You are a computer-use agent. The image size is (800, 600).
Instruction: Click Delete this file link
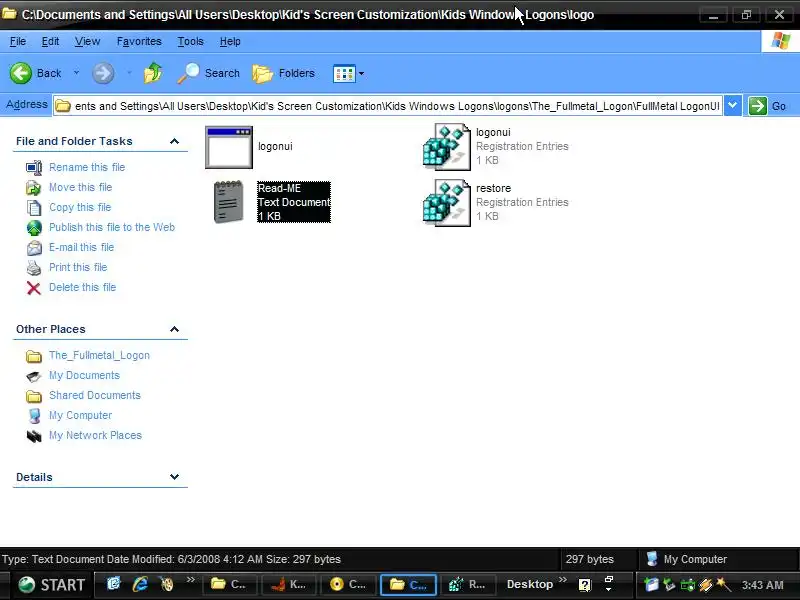coord(82,287)
